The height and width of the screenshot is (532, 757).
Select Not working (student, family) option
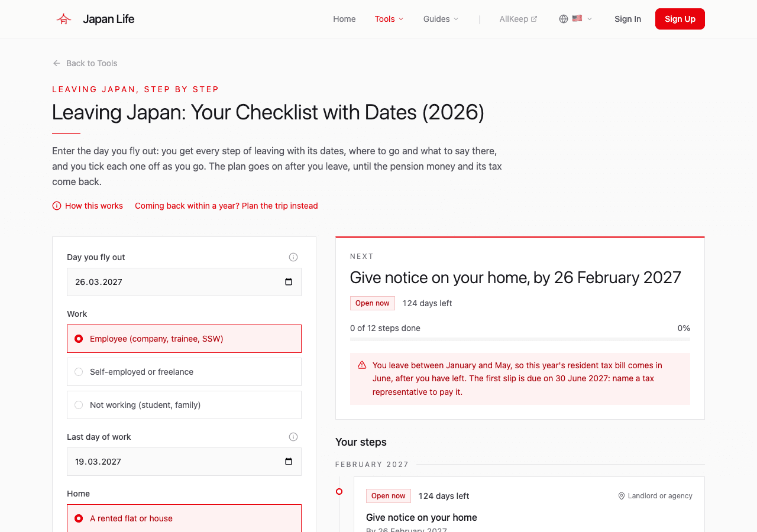coord(184,405)
